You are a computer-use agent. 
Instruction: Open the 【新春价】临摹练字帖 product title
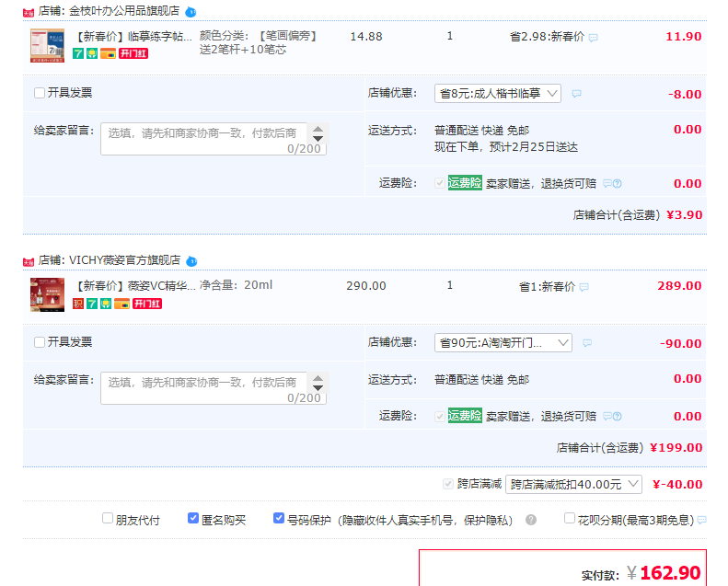pyautogui.click(x=133, y=37)
